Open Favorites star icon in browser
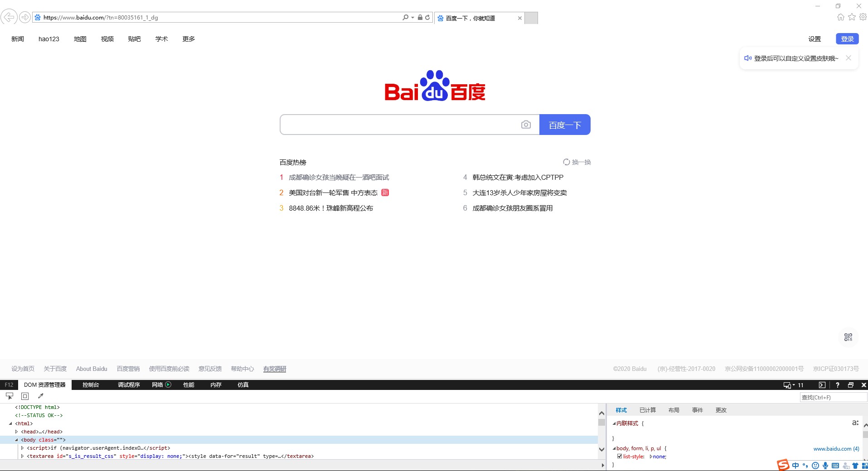This screenshot has height=471, width=868. tap(852, 17)
